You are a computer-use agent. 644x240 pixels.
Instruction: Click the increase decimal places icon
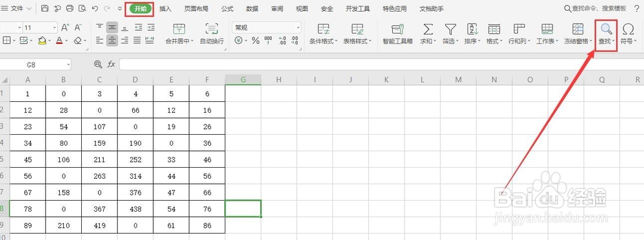(282, 41)
